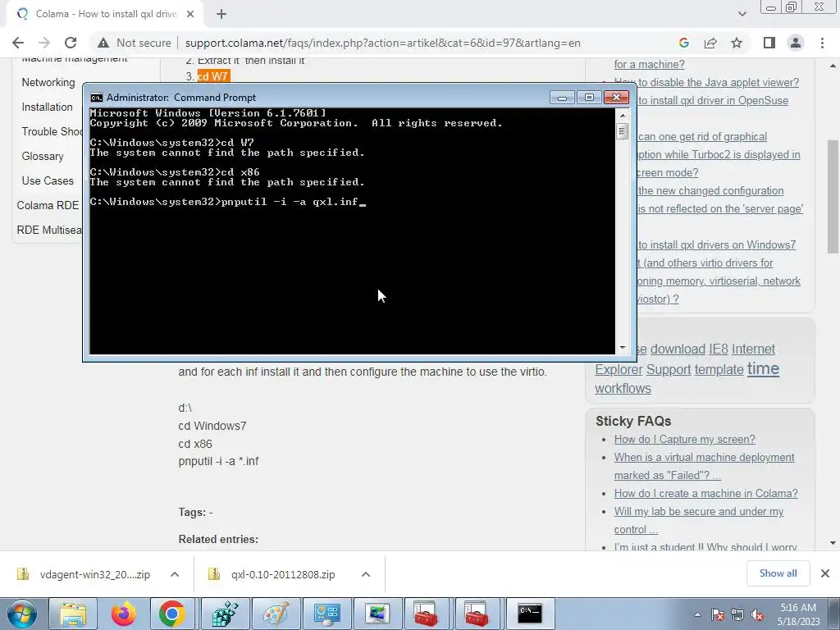Bookmark this page with star icon
Image resolution: width=840 pixels, height=630 pixels.
click(x=737, y=43)
